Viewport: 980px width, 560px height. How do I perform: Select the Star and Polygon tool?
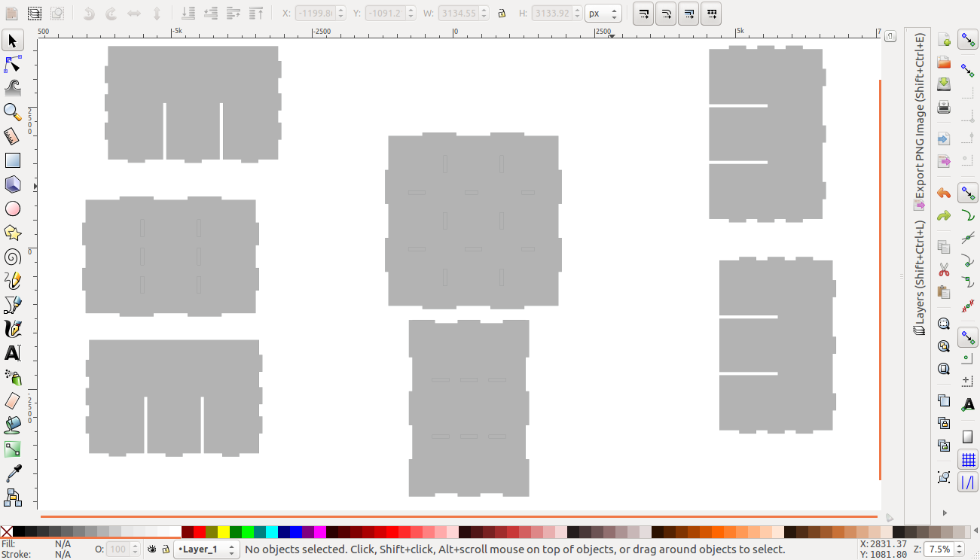pyautogui.click(x=13, y=233)
